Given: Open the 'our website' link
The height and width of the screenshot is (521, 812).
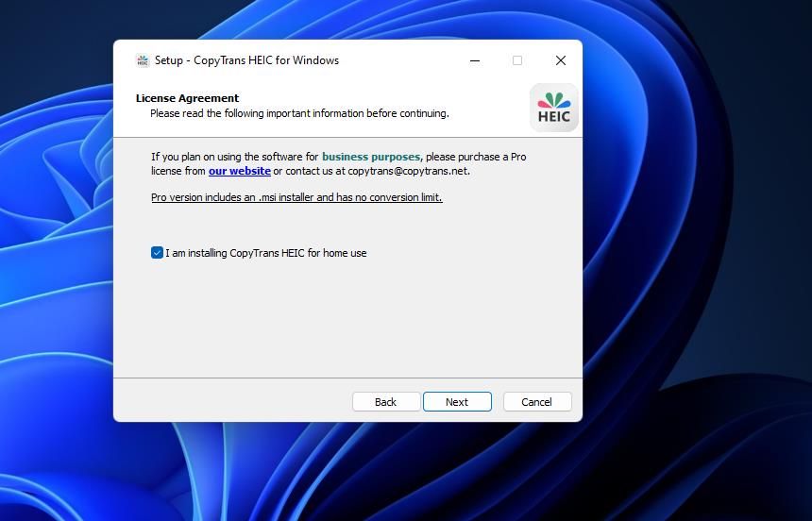Looking at the screenshot, I should [239, 171].
